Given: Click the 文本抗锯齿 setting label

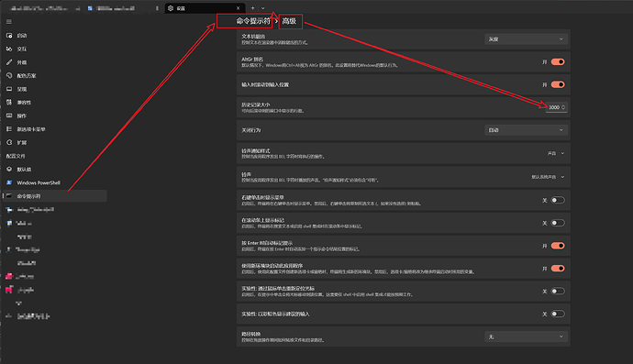Looking at the screenshot, I should 253,37.
